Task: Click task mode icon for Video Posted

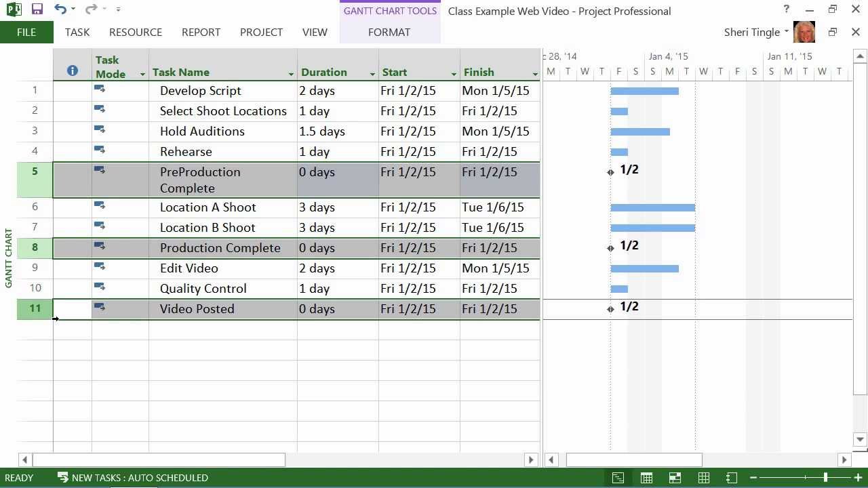Action: point(100,307)
